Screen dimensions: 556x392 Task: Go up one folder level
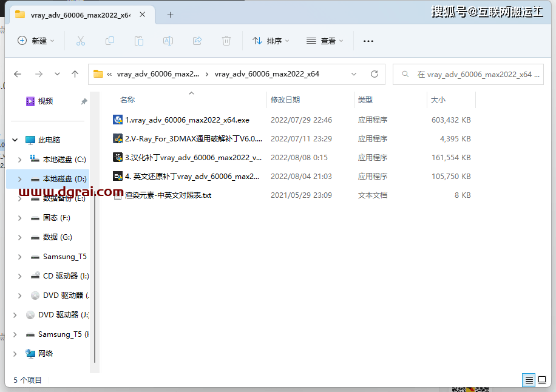[75, 74]
